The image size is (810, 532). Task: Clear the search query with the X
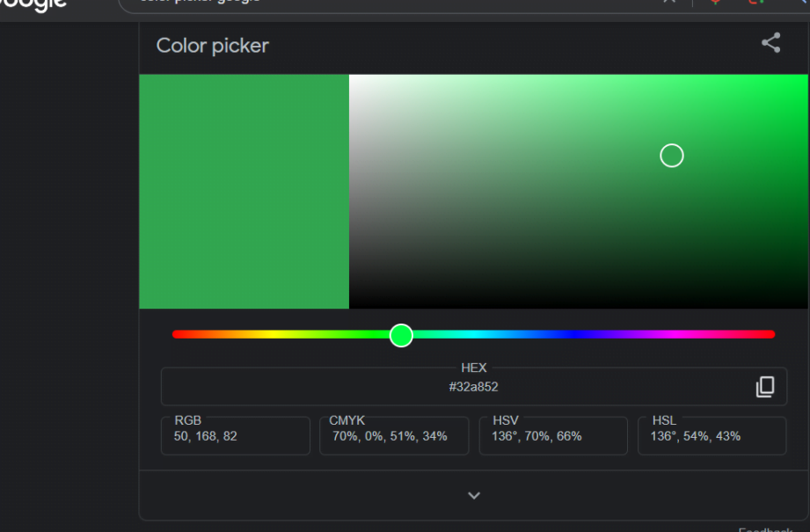coord(668,2)
